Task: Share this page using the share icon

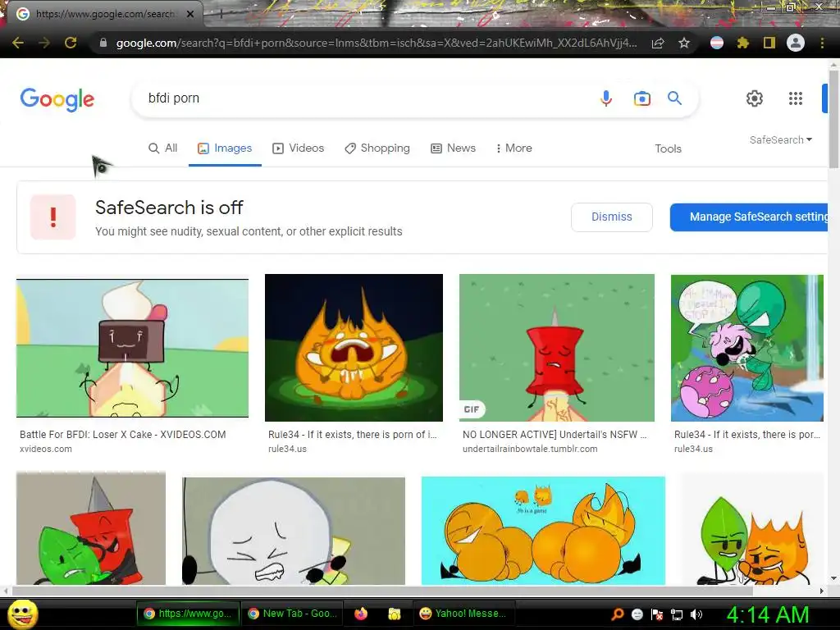Action: point(658,43)
